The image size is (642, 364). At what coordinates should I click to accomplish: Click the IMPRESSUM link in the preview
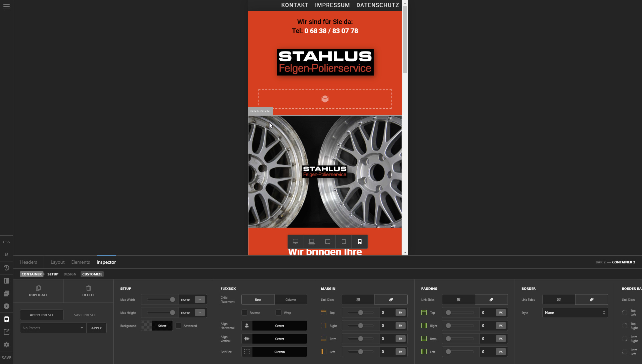tap(332, 5)
